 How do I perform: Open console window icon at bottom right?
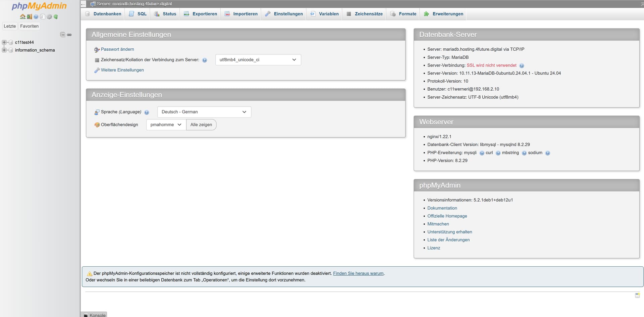(x=637, y=295)
